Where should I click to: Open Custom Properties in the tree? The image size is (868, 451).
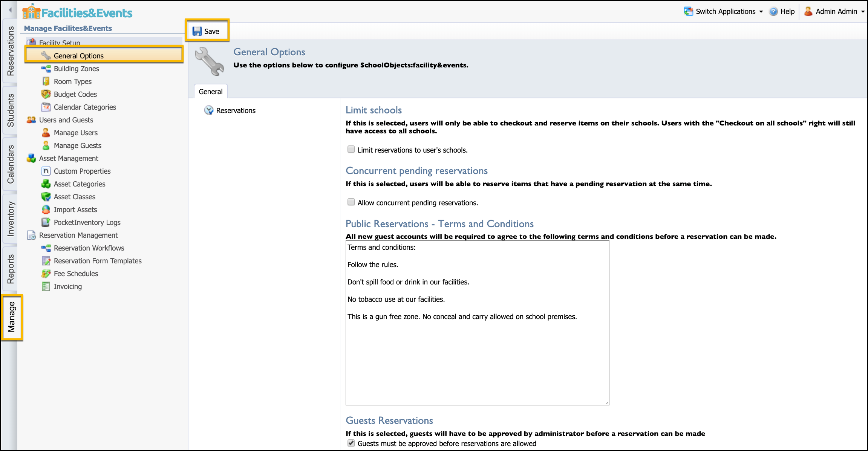82,171
